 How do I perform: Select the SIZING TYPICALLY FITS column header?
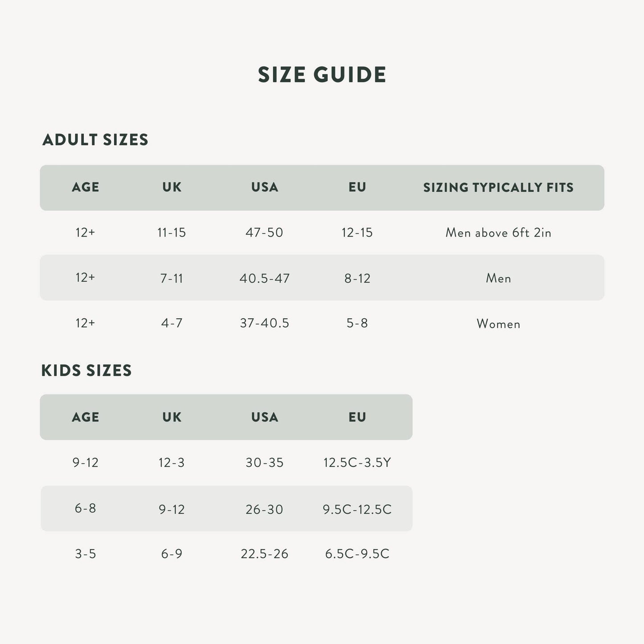[x=498, y=188]
